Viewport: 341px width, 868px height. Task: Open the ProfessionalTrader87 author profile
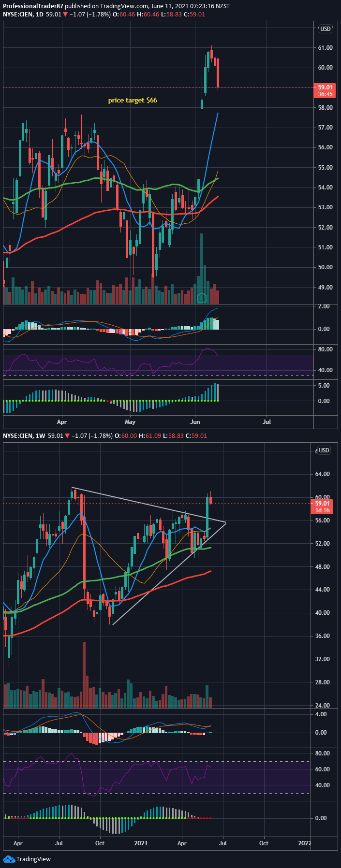(x=33, y=6)
